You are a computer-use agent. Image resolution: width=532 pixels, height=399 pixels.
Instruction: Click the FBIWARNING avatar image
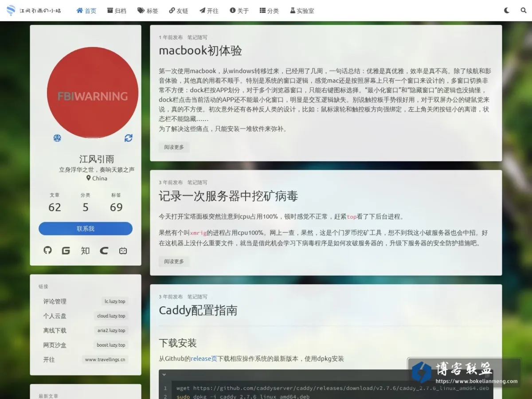tap(93, 93)
